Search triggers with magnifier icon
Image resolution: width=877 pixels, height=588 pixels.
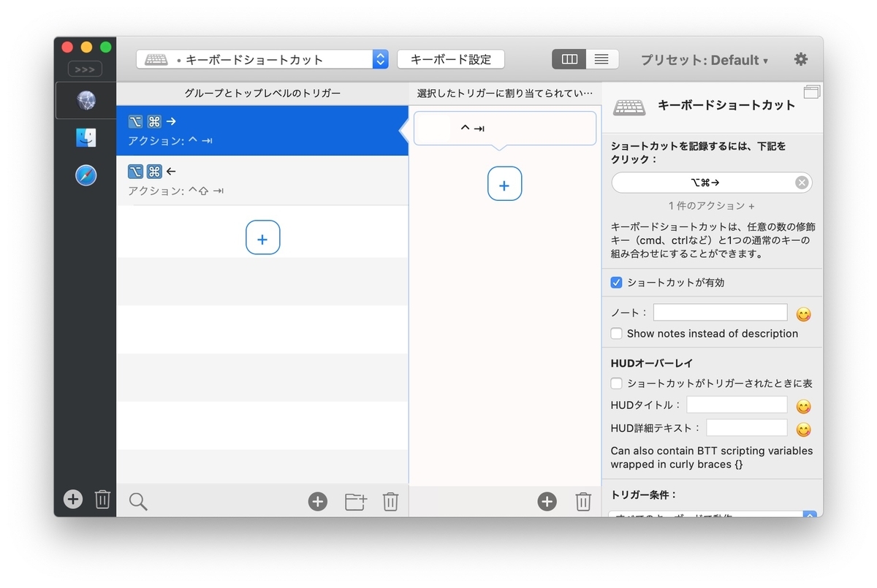pyautogui.click(x=138, y=501)
